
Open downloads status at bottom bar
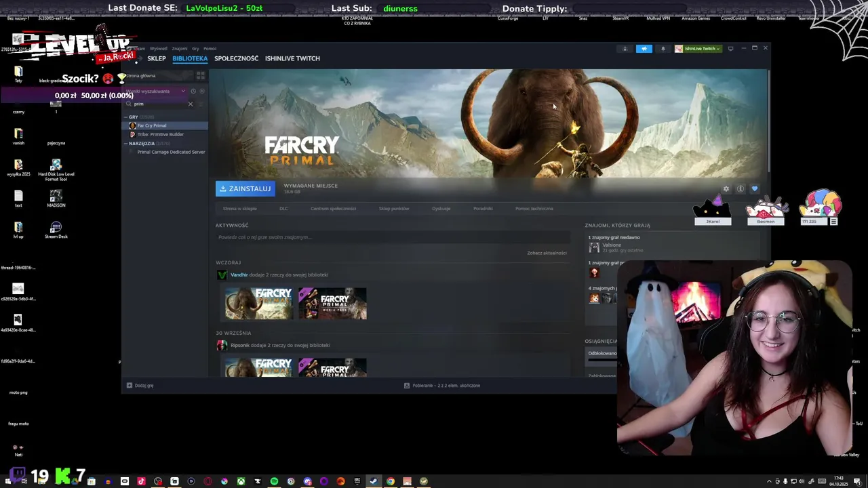(x=442, y=386)
